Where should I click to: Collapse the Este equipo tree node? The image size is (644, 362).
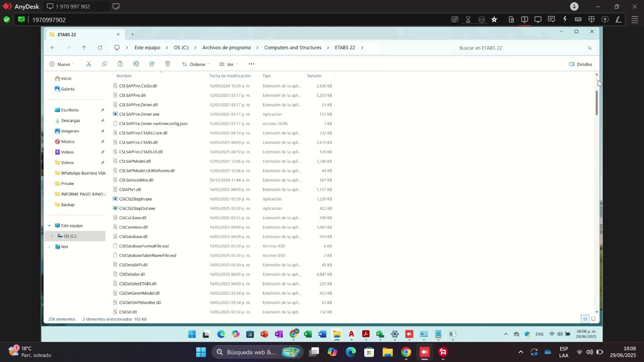point(49,226)
